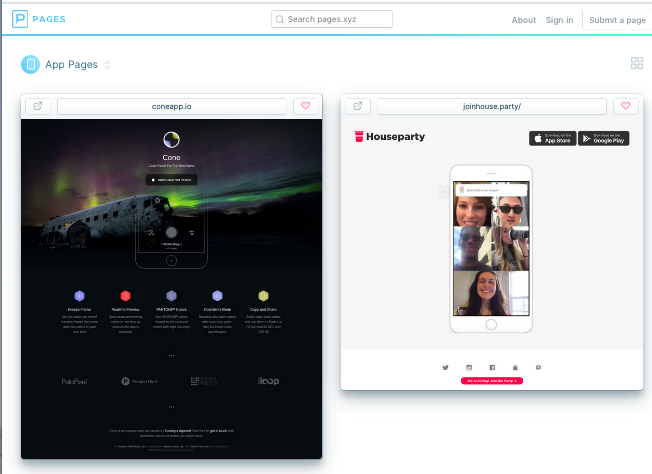Click the Houseparty phone screenshot
Screen dimensions: 652x474
pyautogui.click(x=491, y=249)
